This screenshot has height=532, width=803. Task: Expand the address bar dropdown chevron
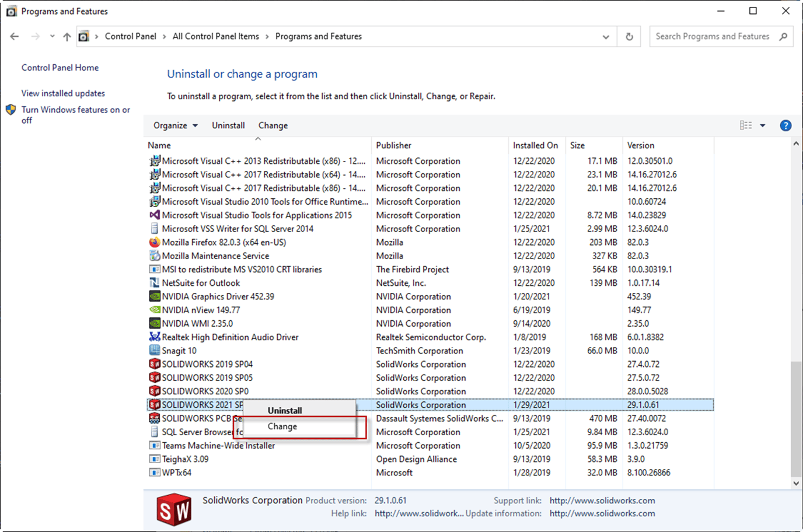tap(606, 36)
